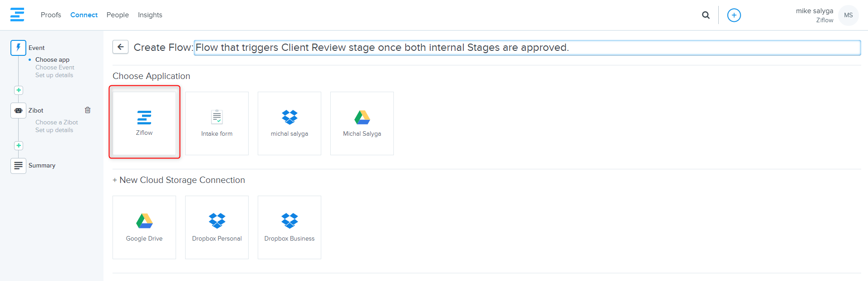Add a step after the Event
Viewport: 868px width, 281px height.
(19, 90)
